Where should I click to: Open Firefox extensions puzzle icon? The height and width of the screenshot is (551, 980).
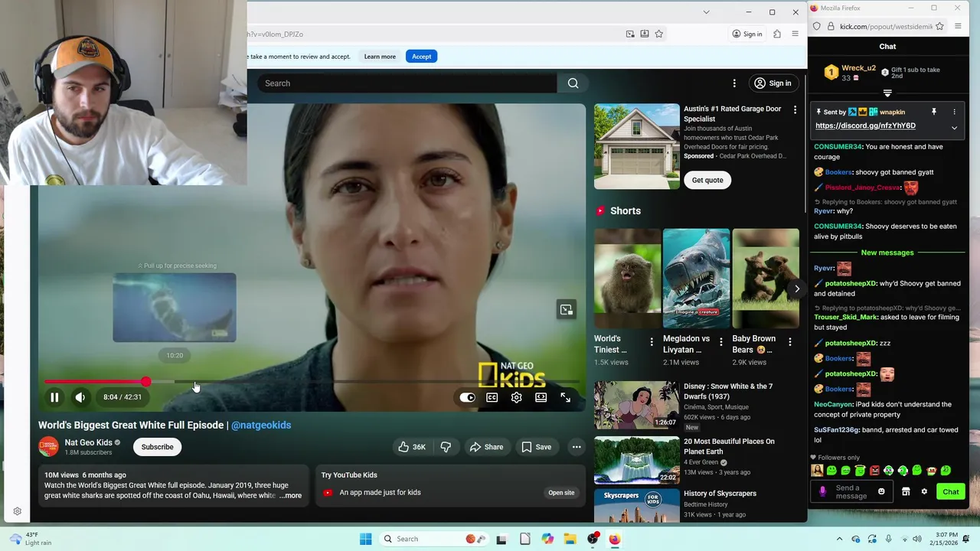click(777, 34)
